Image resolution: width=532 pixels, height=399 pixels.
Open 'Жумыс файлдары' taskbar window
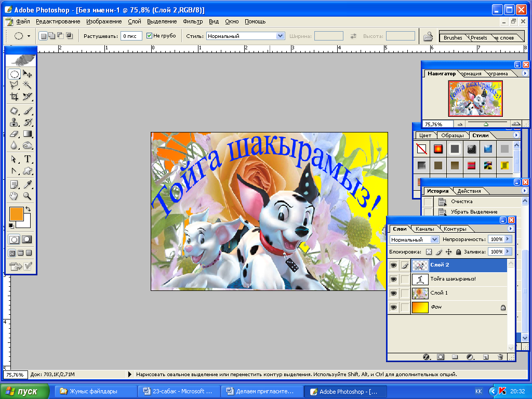pyautogui.click(x=96, y=392)
